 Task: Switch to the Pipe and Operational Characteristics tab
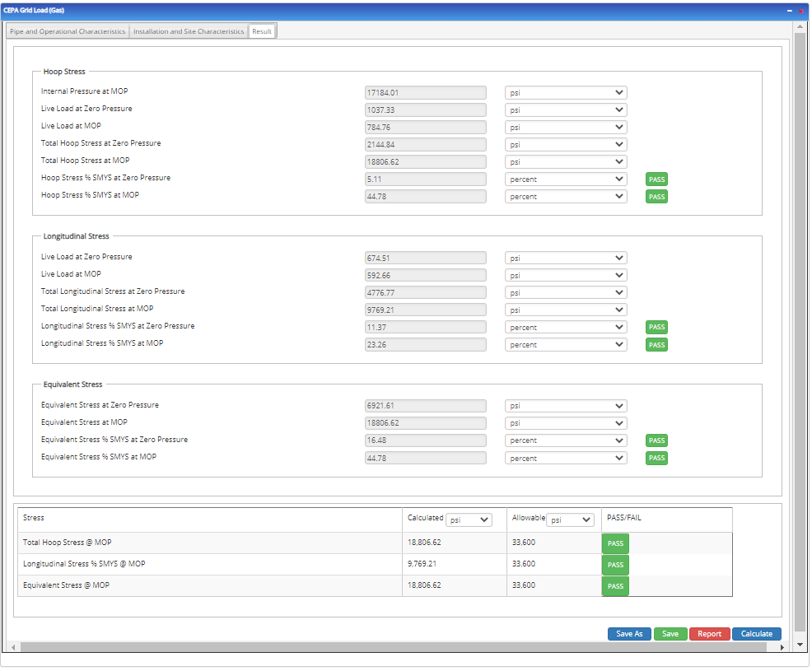[67, 30]
